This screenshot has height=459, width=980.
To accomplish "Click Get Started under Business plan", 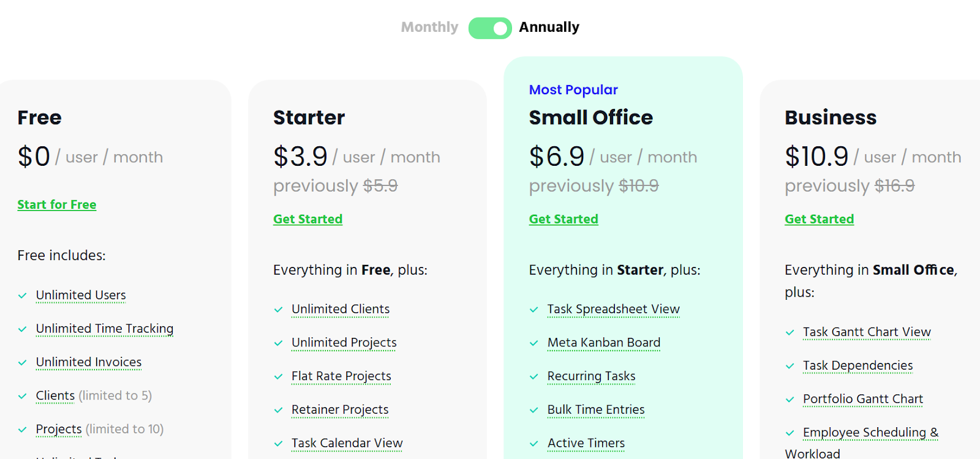I will (819, 219).
